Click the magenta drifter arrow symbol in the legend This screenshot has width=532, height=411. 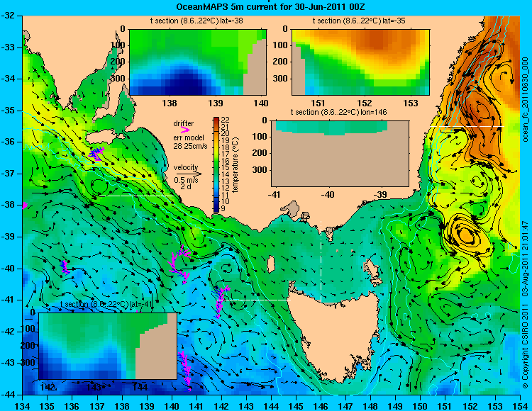click(x=185, y=130)
